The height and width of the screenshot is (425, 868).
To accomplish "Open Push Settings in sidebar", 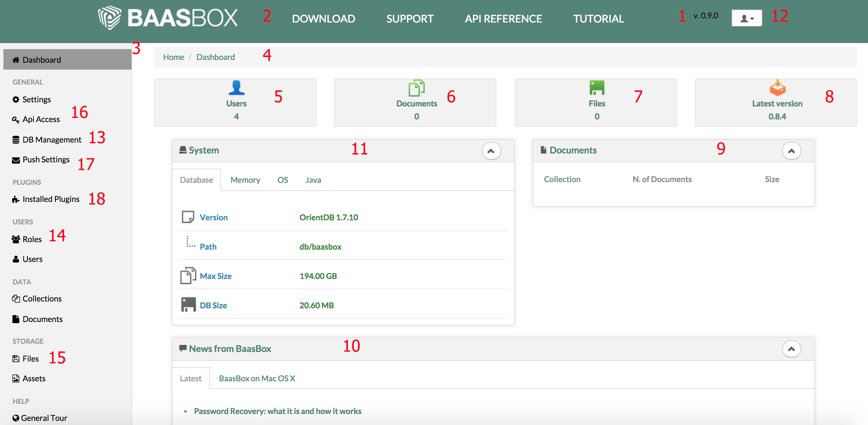I will point(46,160).
